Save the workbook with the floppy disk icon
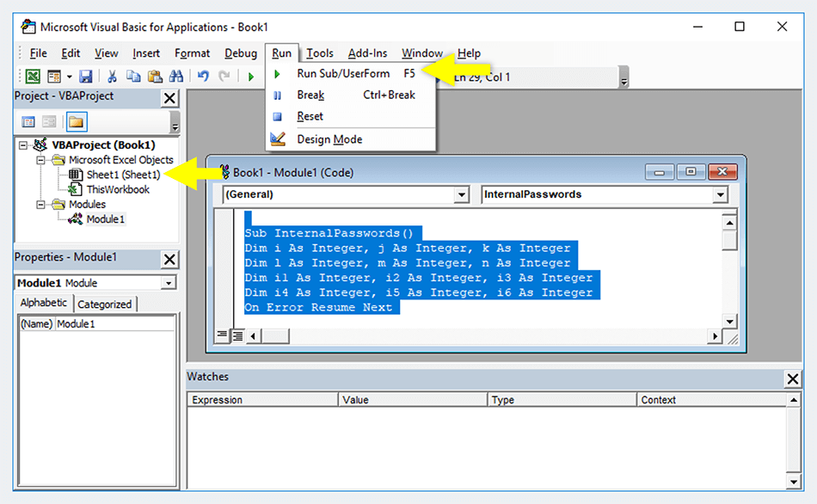 point(85,77)
